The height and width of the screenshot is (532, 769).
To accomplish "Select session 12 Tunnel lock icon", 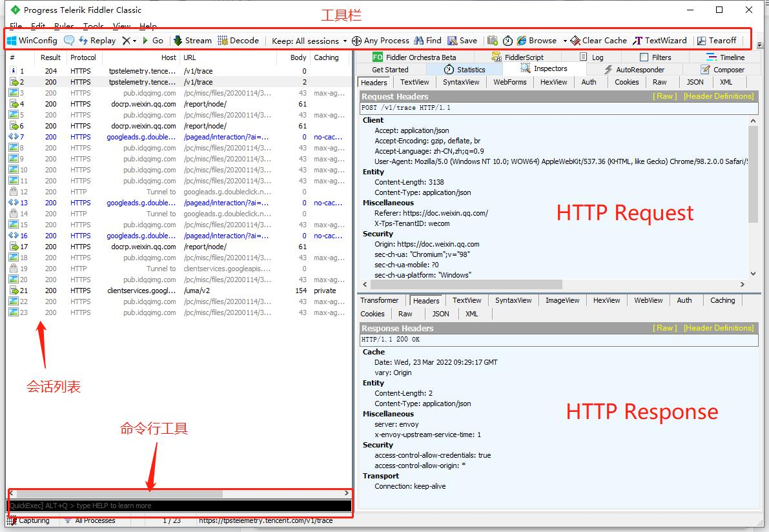I will click(x=14, y=192).
